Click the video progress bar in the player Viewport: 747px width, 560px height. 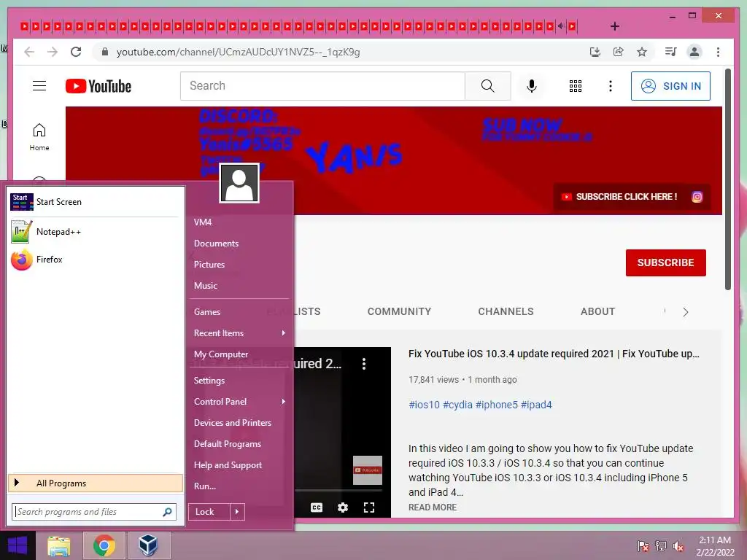pos(338,489)
